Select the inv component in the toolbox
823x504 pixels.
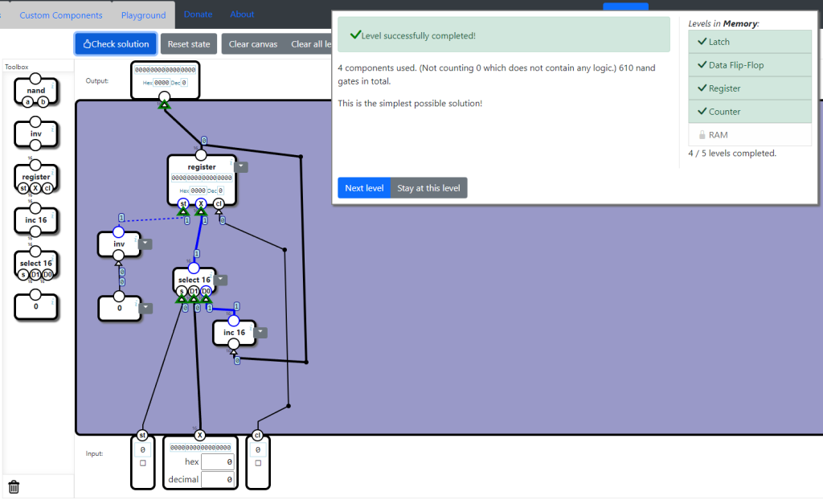36,133
